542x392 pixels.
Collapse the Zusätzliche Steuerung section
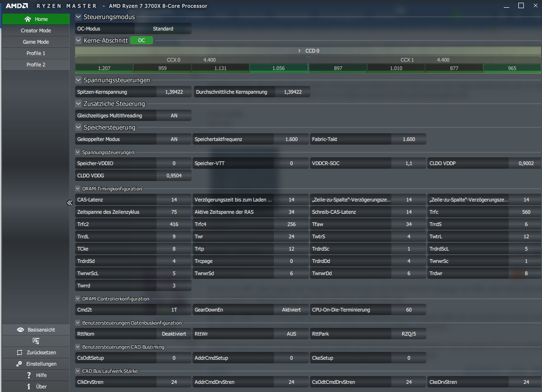tap(78, 104)
